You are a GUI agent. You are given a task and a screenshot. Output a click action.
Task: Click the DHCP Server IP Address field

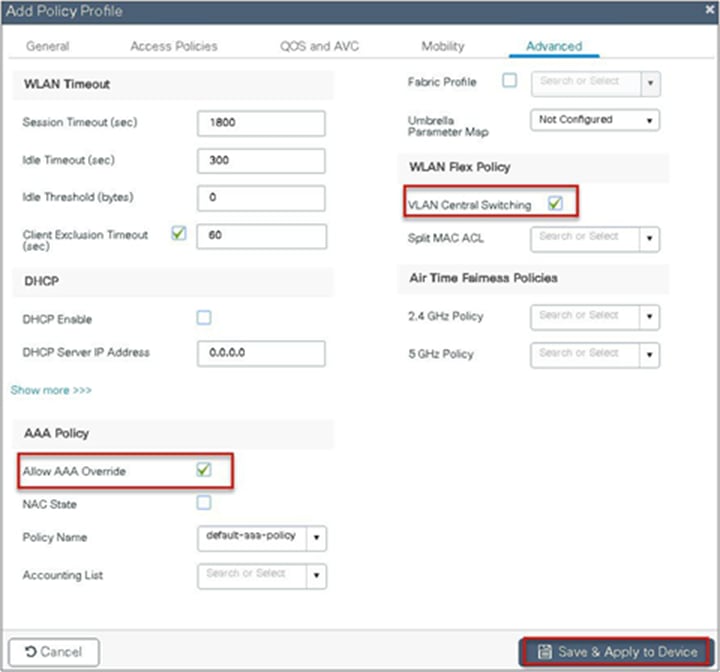tap(261, 353)
